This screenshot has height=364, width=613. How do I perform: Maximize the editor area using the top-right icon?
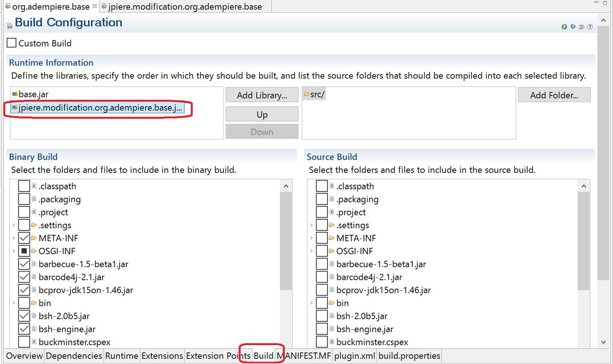coord(605,3)
